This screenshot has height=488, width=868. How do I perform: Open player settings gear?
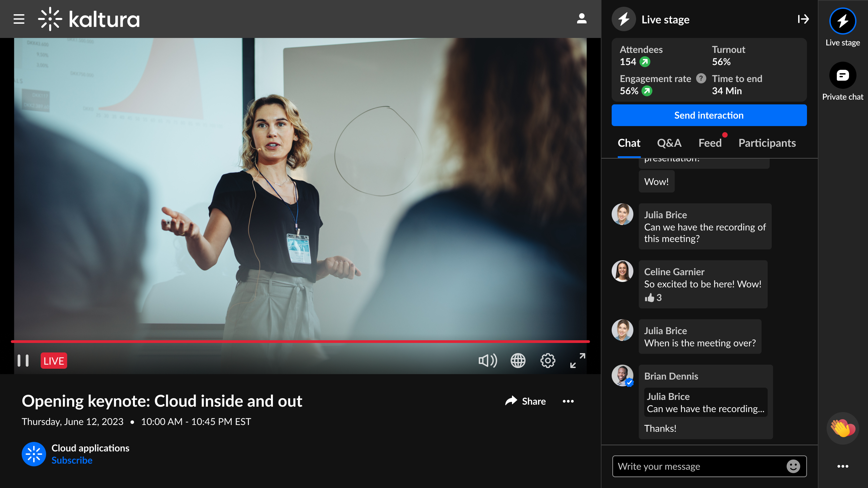pyautogui.click(x=548, y=361)
